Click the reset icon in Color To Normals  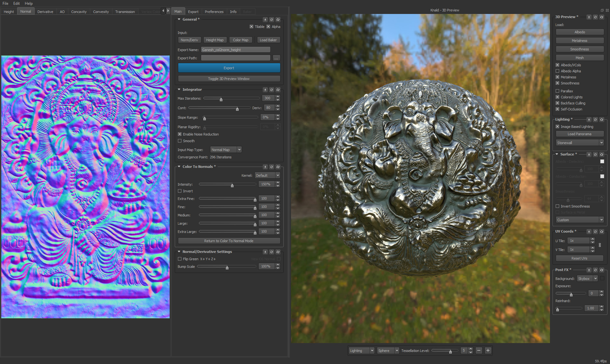pyautogui.click(x=278, y=167)
